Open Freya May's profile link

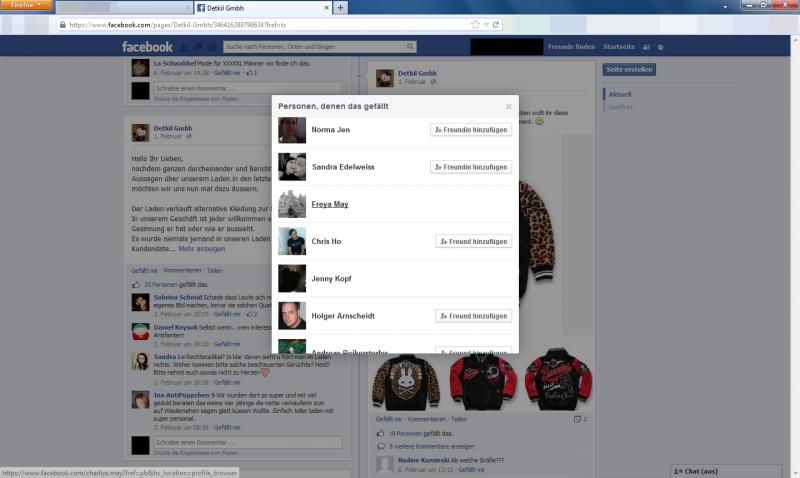pyautogui.click(x=327, y=204)
